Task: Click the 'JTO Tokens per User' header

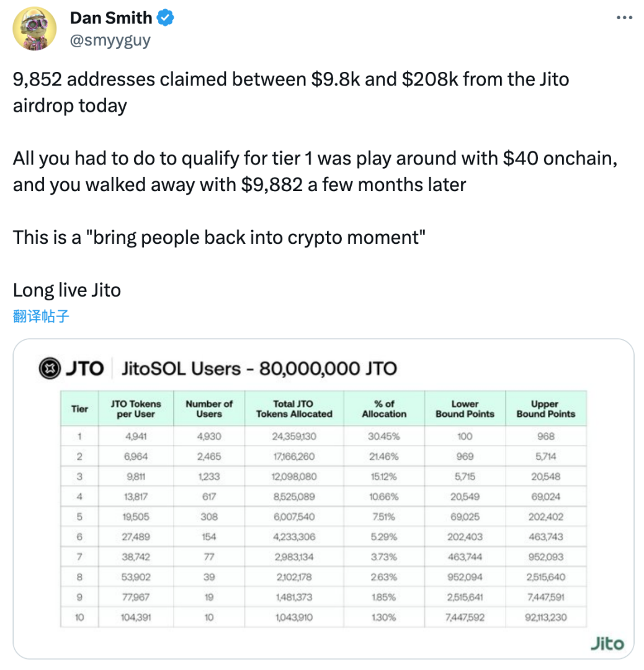Action: (x=136, y=409)
